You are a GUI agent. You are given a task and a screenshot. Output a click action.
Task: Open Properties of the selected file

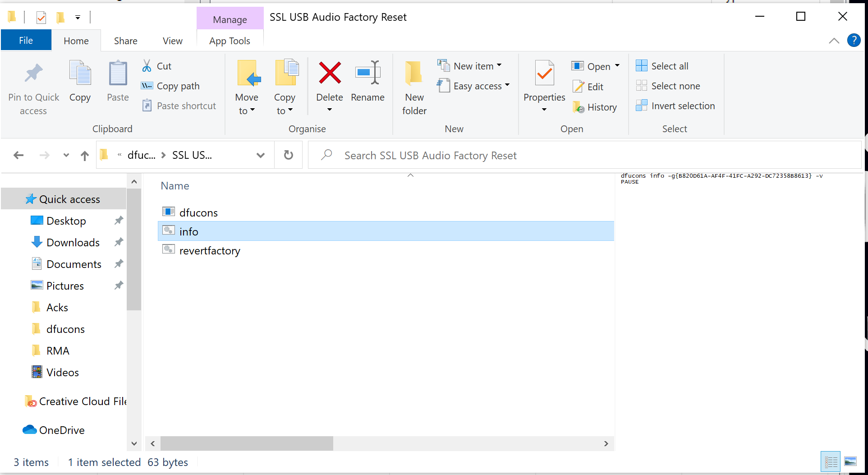(x=544, y=81)
